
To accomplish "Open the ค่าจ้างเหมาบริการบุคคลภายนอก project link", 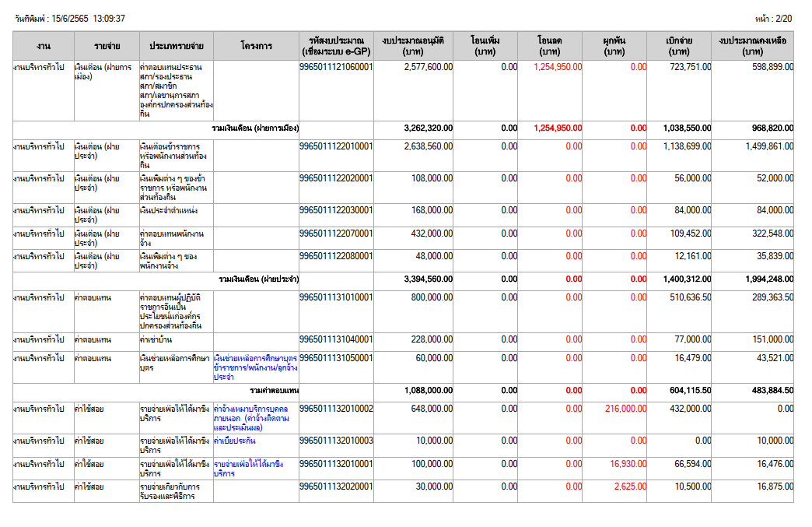I will tap(250, 418).
